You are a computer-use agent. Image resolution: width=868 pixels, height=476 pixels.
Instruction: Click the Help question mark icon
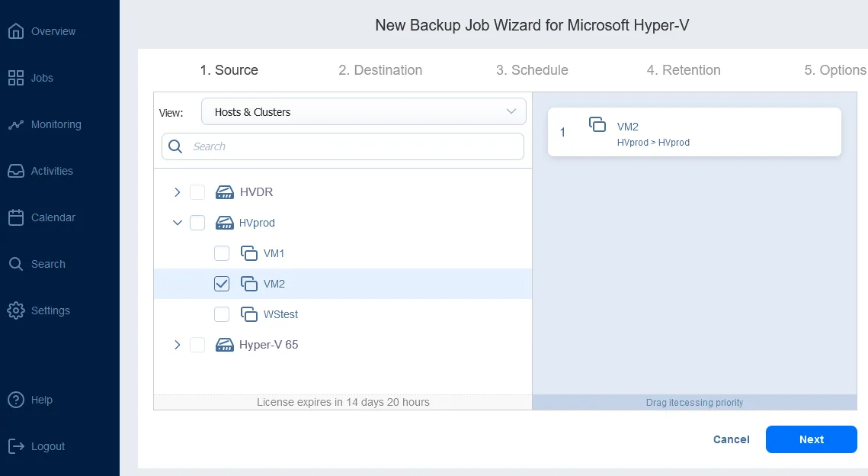16,400
